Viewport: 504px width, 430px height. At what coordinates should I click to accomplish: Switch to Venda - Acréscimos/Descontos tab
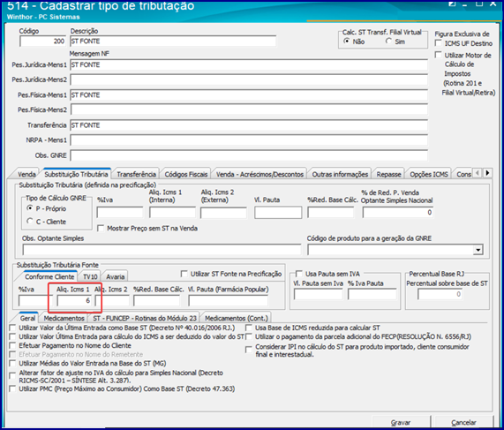(x=260, y=174)
